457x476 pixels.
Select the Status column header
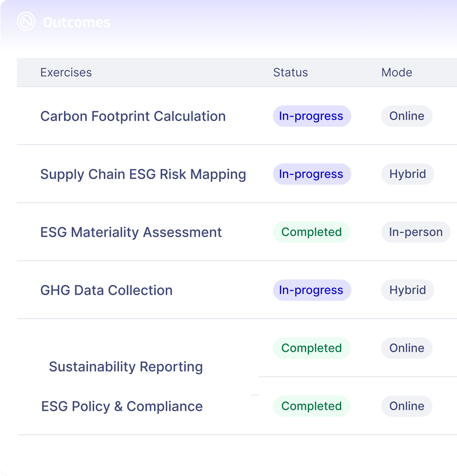pos(290,72)
